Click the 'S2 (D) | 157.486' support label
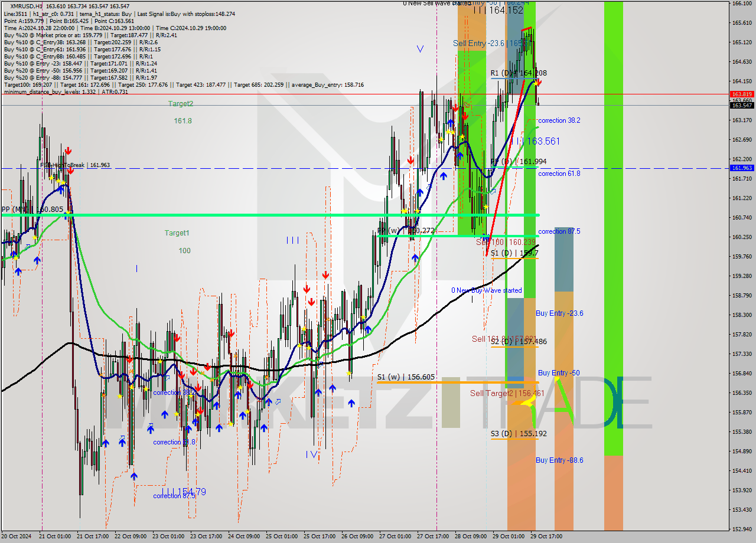The height and width of the screenshot is (543, 756). tap(519, 342)
